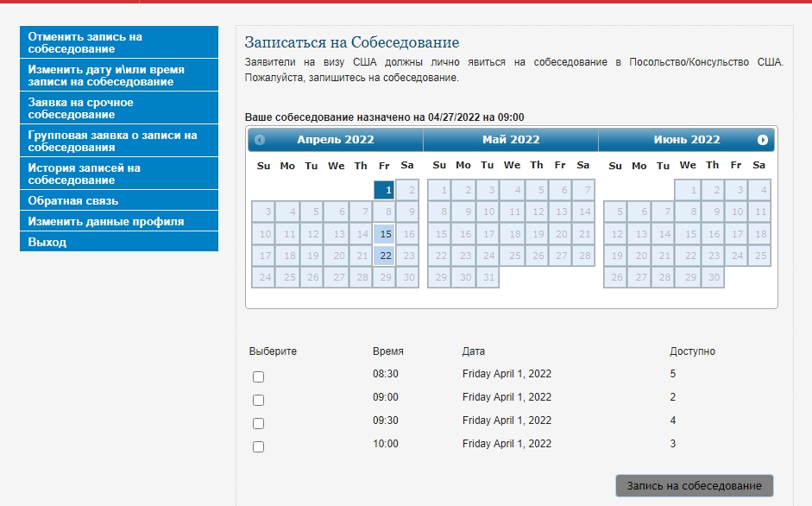The width and height of the screenshot is (812, 506).
Task: Open the Обратная связь page
Action: tap(119, 201)
